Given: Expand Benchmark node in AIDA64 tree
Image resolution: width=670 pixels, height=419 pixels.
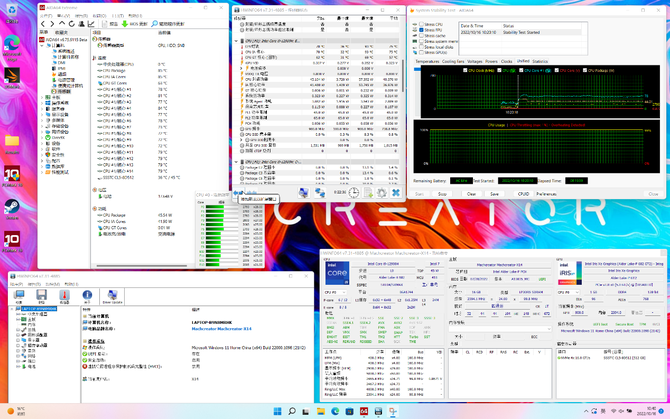Looking at the screenshot, I should pyautogui.click(x=43, y=172).
